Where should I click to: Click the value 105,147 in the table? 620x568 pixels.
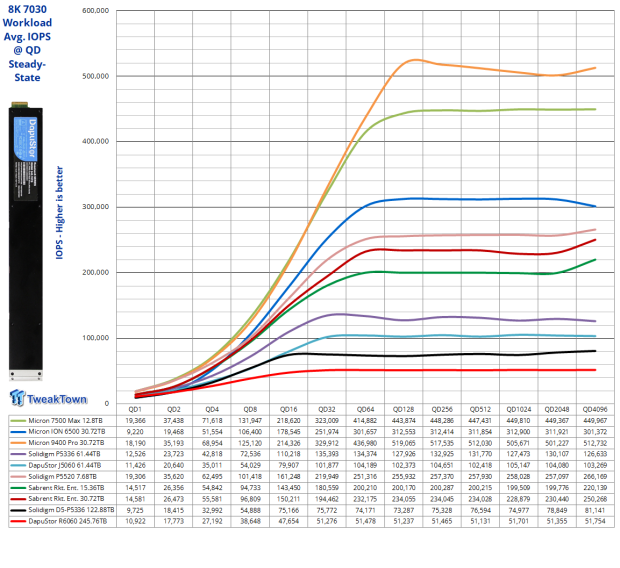pyautogui.click(x=518, y=465)
